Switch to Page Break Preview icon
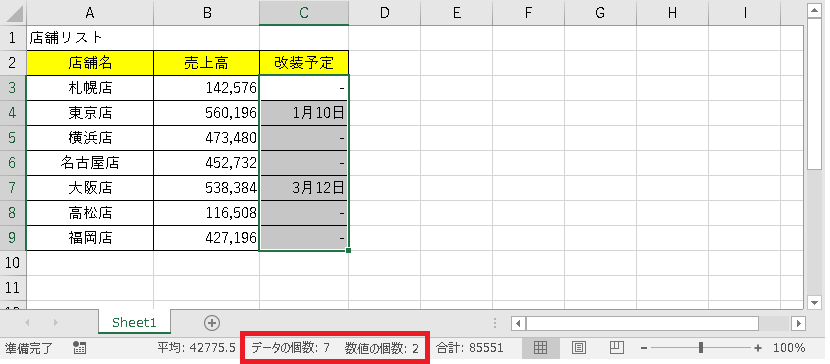This screenshot has height=364, width=830. tap(616, 348)
